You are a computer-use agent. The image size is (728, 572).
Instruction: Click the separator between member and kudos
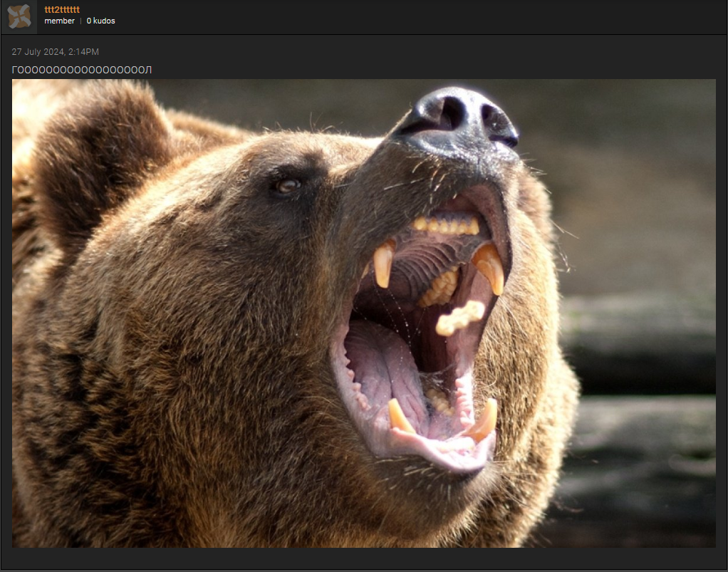(80, 21)
